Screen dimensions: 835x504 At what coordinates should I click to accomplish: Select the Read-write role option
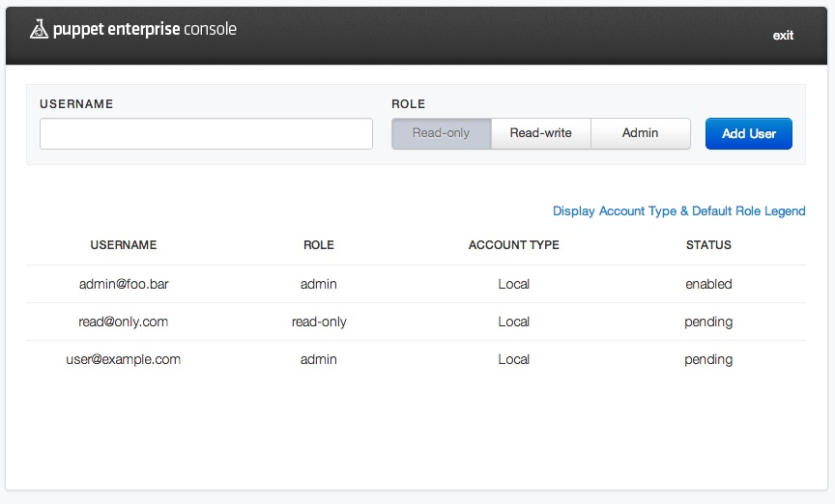[540, 133]
